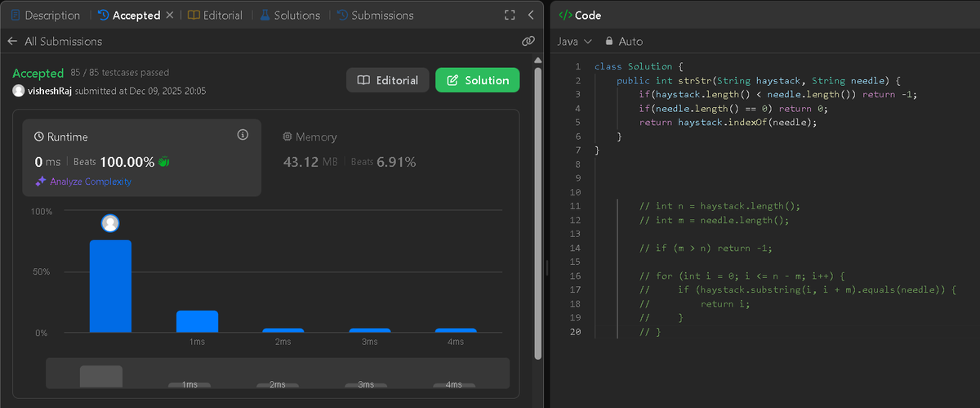Viewport: 980px width, 408px height.
Task: Copy submission link icon
Action: coord(528,41)
